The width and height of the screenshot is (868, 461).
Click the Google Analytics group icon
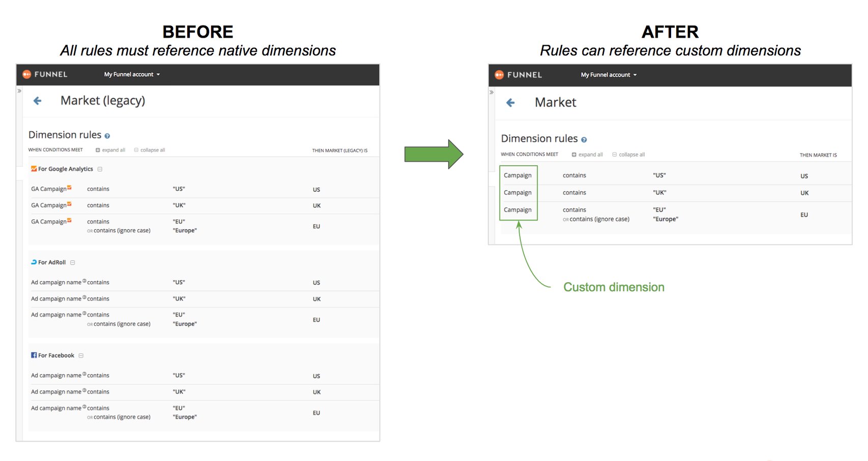click(x=34, y=169)
